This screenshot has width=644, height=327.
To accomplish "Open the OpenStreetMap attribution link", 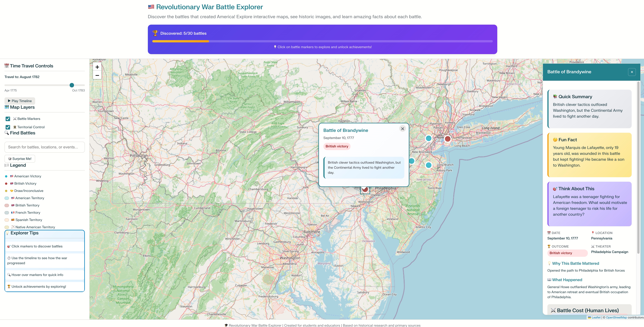I will tap(616, 317).
